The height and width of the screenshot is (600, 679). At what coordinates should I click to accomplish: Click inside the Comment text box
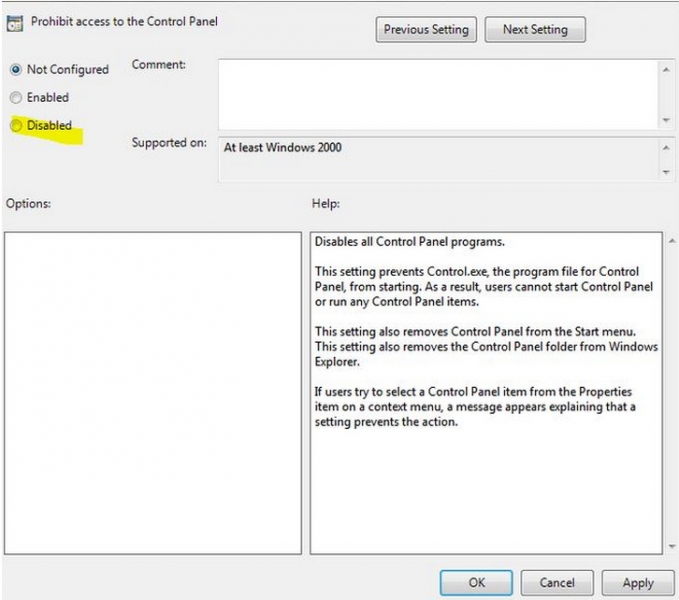tap(437, 92)
